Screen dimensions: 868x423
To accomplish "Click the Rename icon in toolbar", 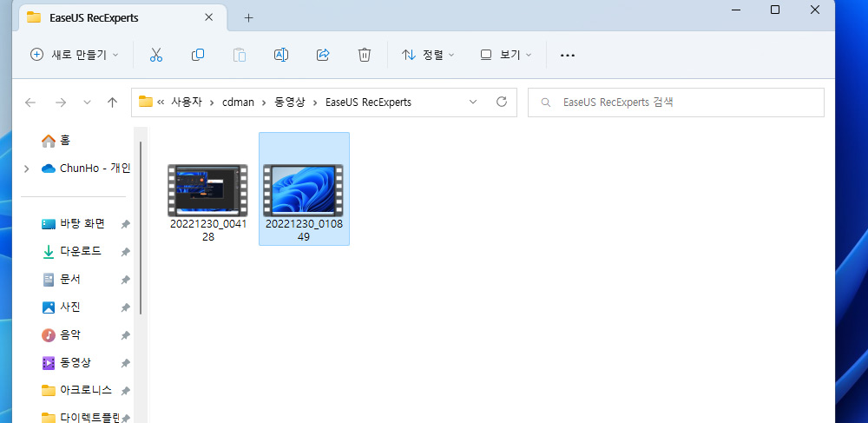I will click(281, 55).
